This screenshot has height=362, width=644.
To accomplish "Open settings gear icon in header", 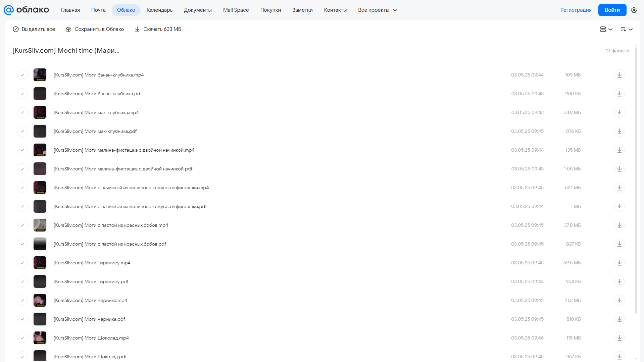I will point(634,10).
